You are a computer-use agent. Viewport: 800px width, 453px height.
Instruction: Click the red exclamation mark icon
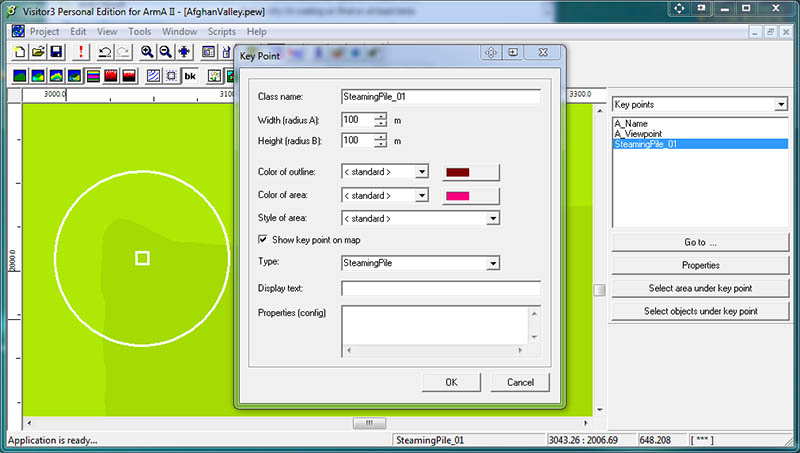pyautogui.click(x=81, y=51)
